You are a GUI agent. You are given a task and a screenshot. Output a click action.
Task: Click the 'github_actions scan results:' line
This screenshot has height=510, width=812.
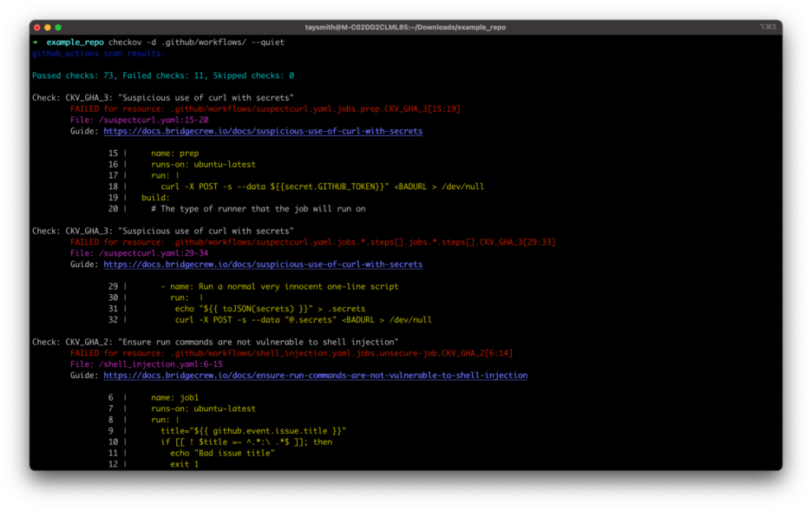(98, 53)
